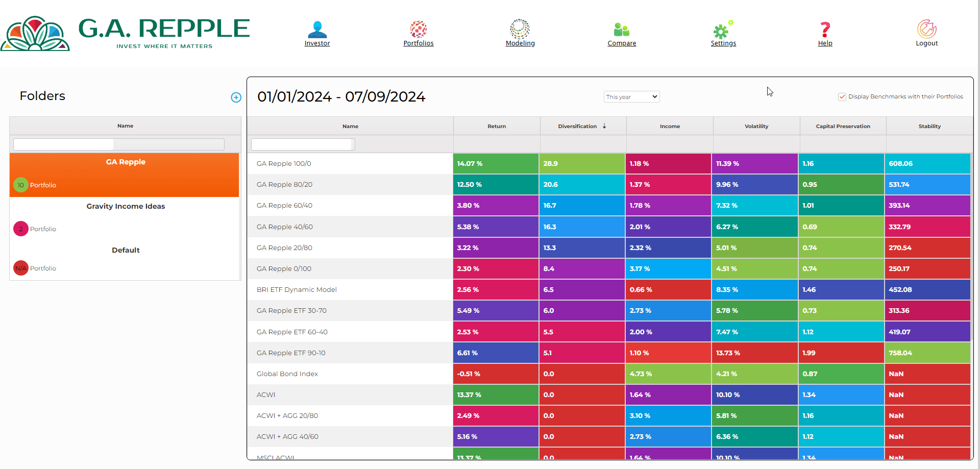Click GA Repple 60/40 capital preservation 1.01
Viewport: 980px width, 469px height.
coord(841,206)
